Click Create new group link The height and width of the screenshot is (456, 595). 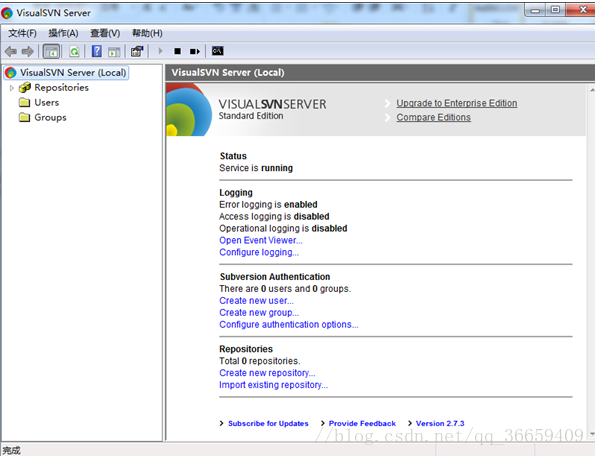[x=259, y=313]
